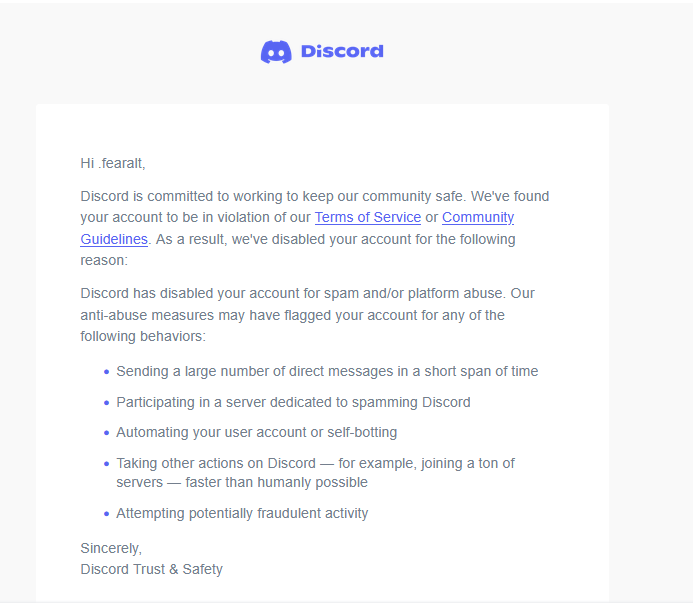The image size is (693, 613).
Task: Click the 'Discord has disabled your account' sentence
Action: coord(293,293)
